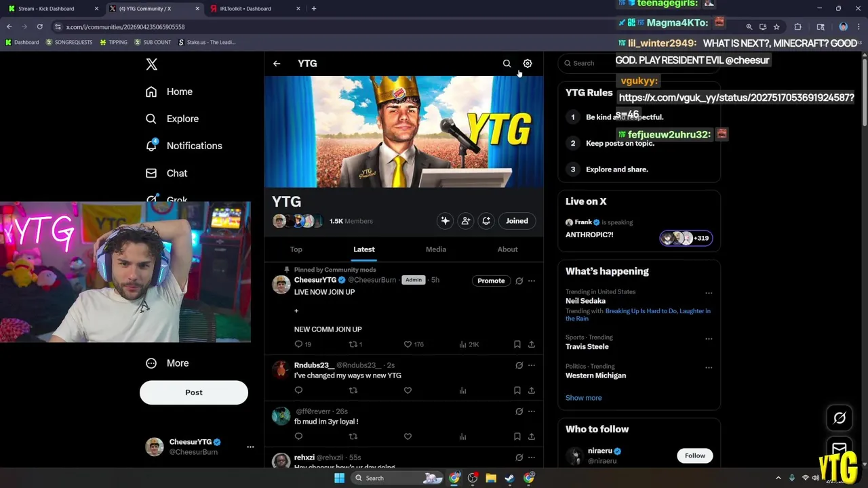Screen dimensions: 868x488
Task: Reply to the @ff0reverr post
Action: tap(298, 436)
